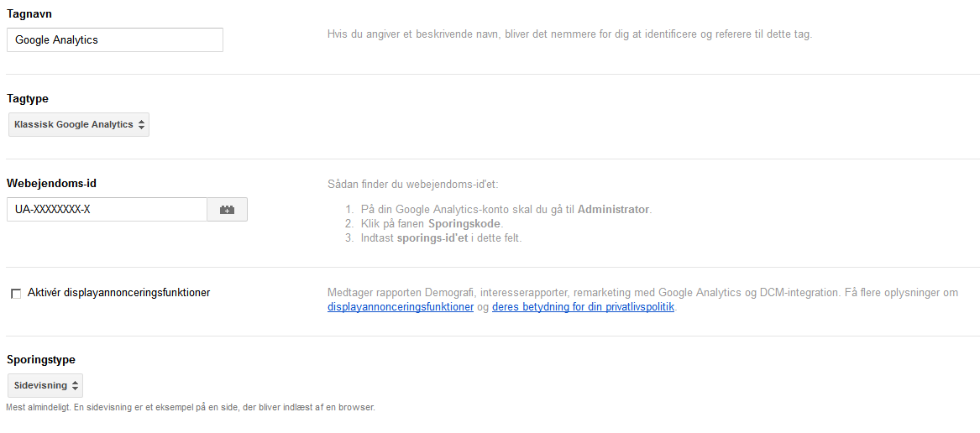
Task: Click inside the Tagnavn field containing Google Analytics
Action: [x=115, y=39]
